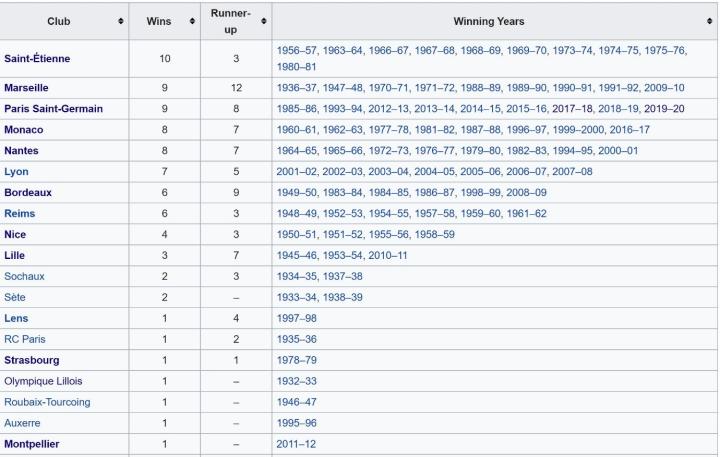The width and height of the screenshot is (720, 457).
Task: Click the Wins column sort icon
Action: [191, 21]
